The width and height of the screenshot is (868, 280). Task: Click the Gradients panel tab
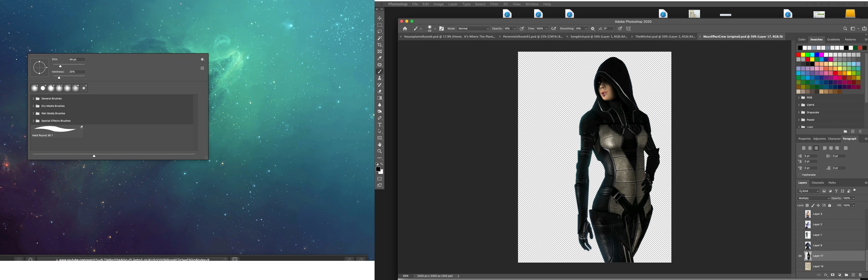tap(833, 39)
